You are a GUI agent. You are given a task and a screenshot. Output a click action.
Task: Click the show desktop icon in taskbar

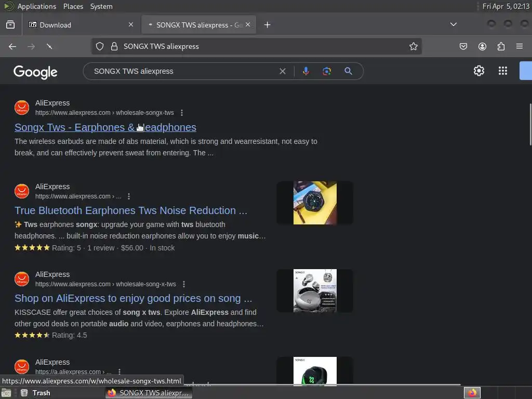click(6, 393)
